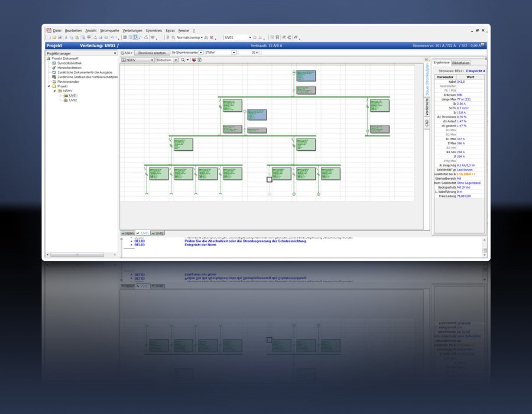Click the Stromkreis ersetzen button
The height and width of the screenshot is (414, 532).
pyautogui.click(x=152, y=53)
